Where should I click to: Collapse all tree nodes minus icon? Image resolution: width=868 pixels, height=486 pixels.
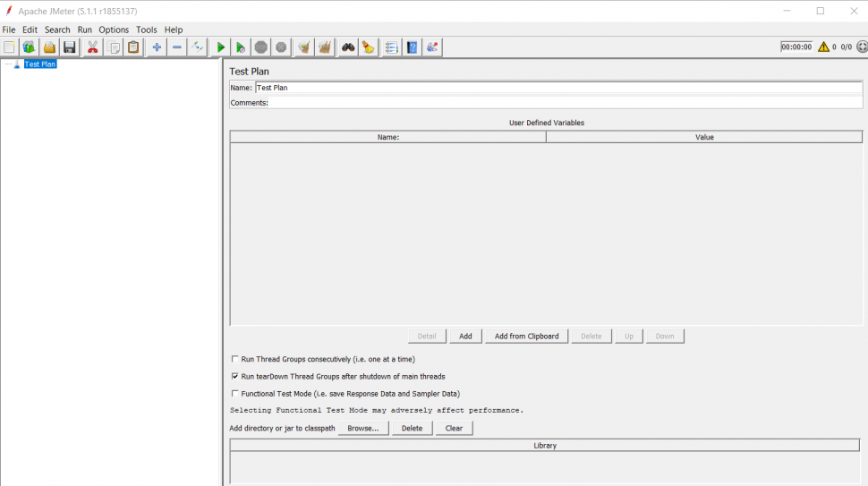coord(176,47)
